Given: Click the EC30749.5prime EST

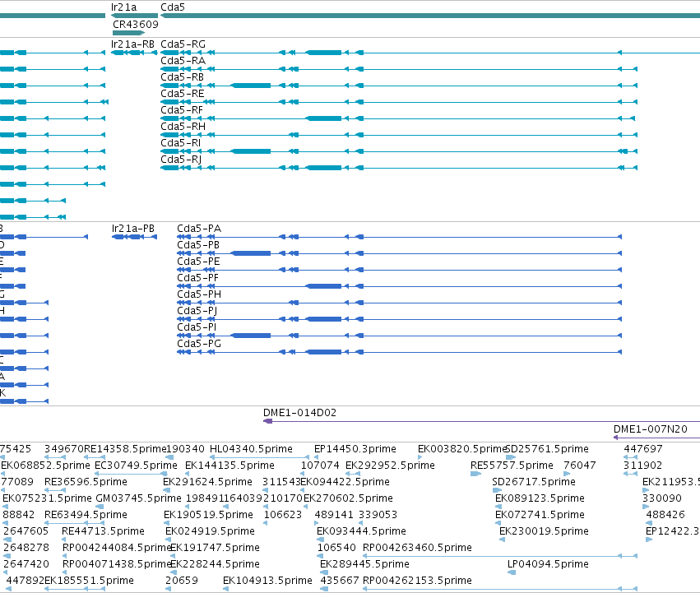Looking at the screenshot, I should (x=132, y=474).
